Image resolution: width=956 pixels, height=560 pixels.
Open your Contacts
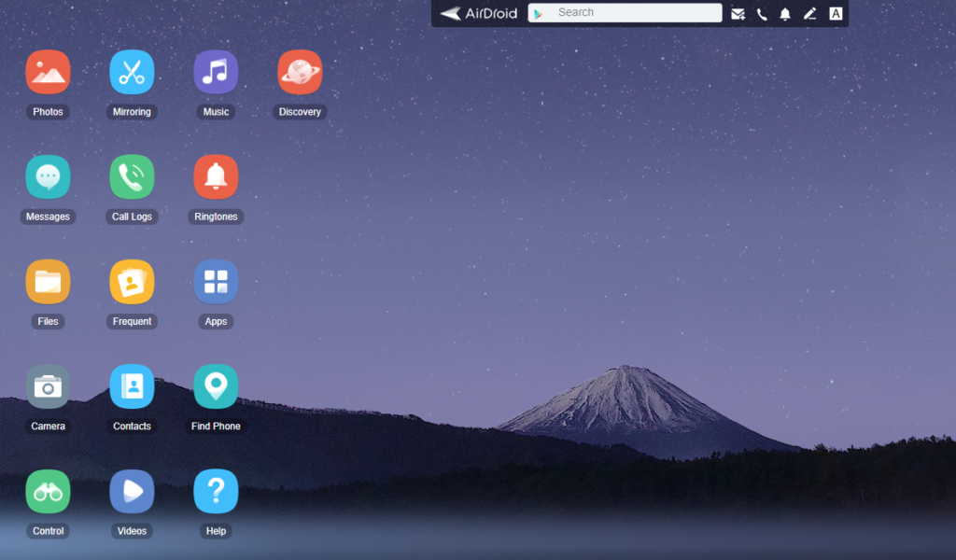[x=132, y=385]
